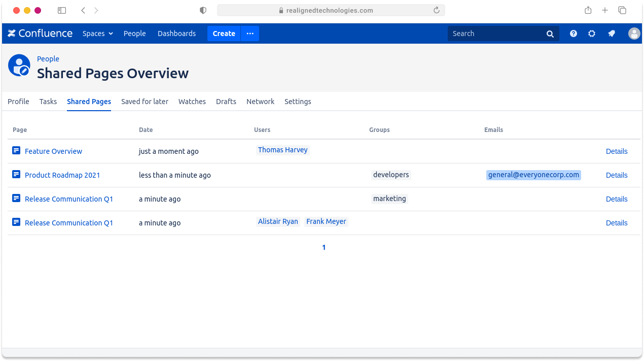644x361 pixels.
Task: Click inside the Search input field
Action: click(494, 34)
